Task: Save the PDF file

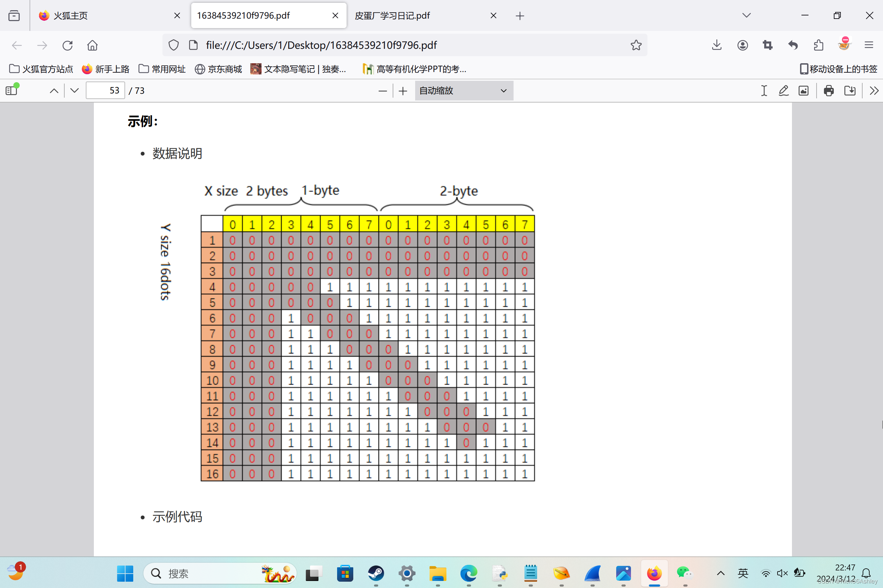Action: click(x=850, y=91)
